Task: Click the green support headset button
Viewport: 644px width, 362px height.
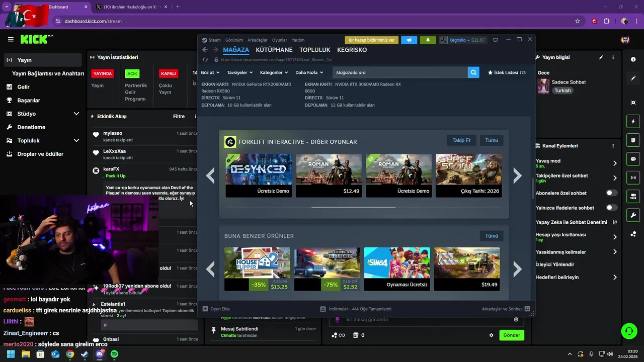Action: pos(629,331)
